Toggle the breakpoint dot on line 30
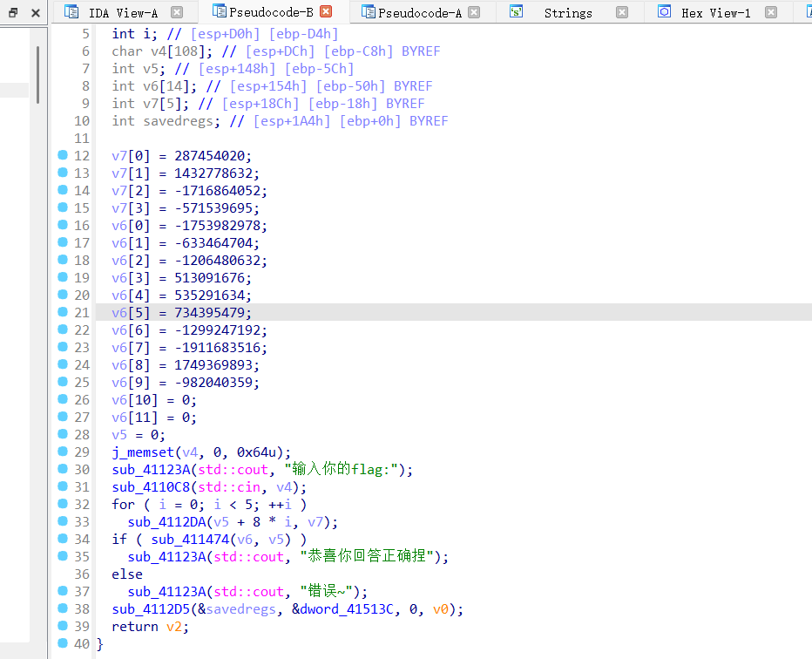The image size is (812, 659). point(63,468)
